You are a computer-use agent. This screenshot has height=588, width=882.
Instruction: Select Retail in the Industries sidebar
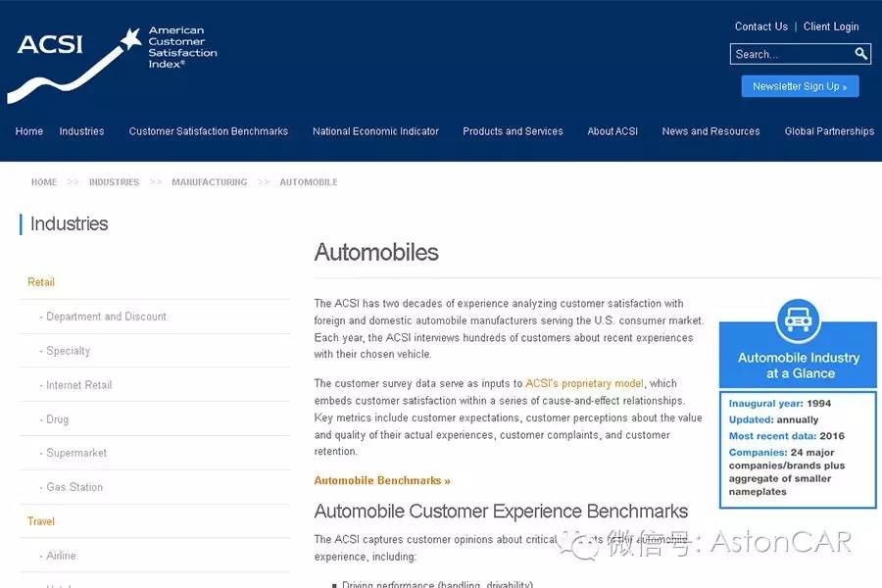point(41,282)
